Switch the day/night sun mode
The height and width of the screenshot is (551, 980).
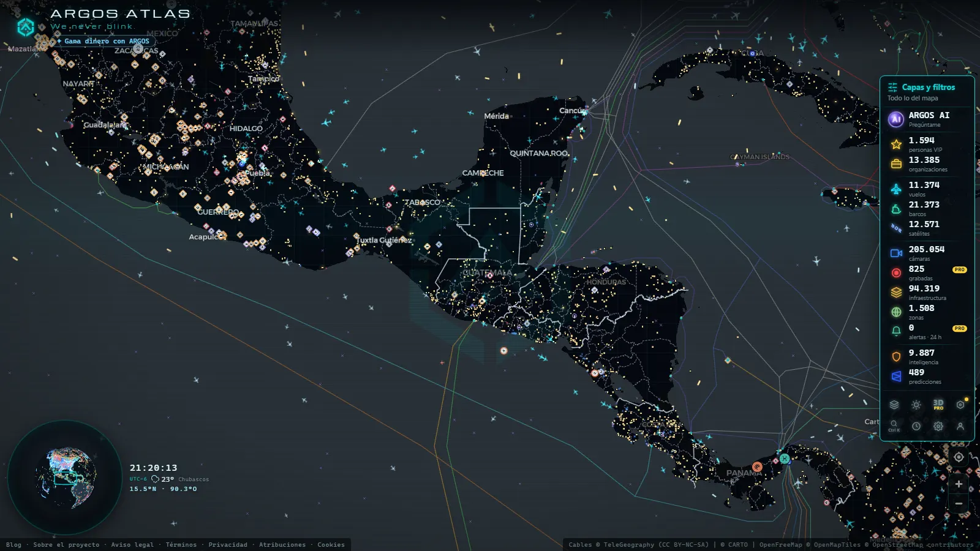[x=916, y=405]
